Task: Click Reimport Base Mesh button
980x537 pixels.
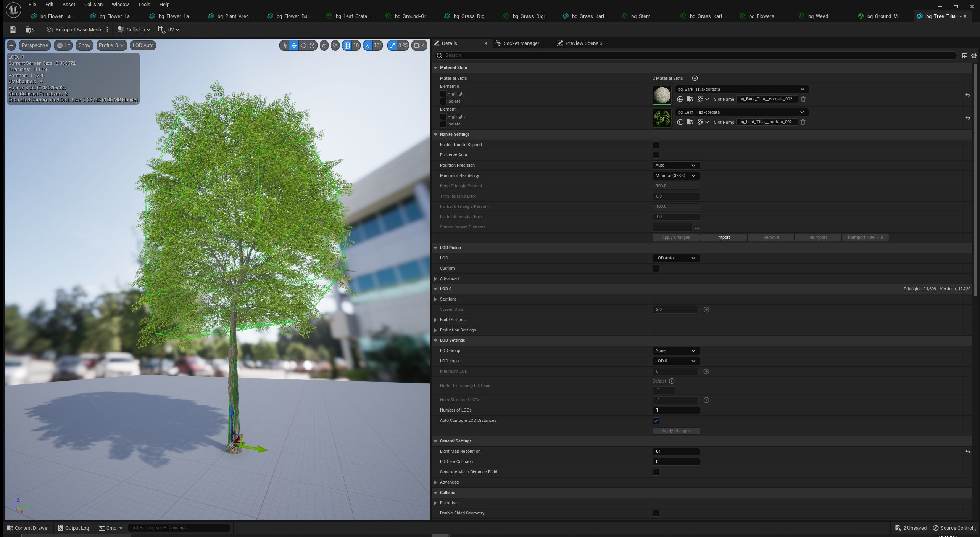Action: [74, 30]
